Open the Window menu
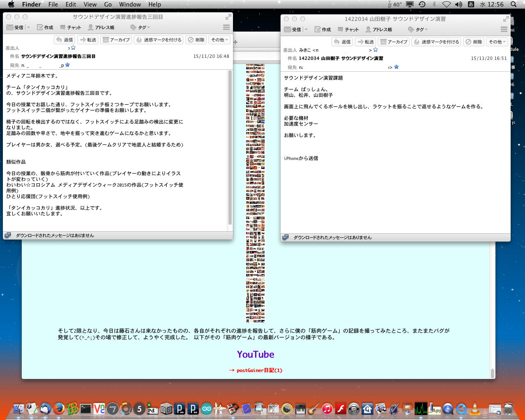This screenshot has height=420, width=525. pos(130,5)
